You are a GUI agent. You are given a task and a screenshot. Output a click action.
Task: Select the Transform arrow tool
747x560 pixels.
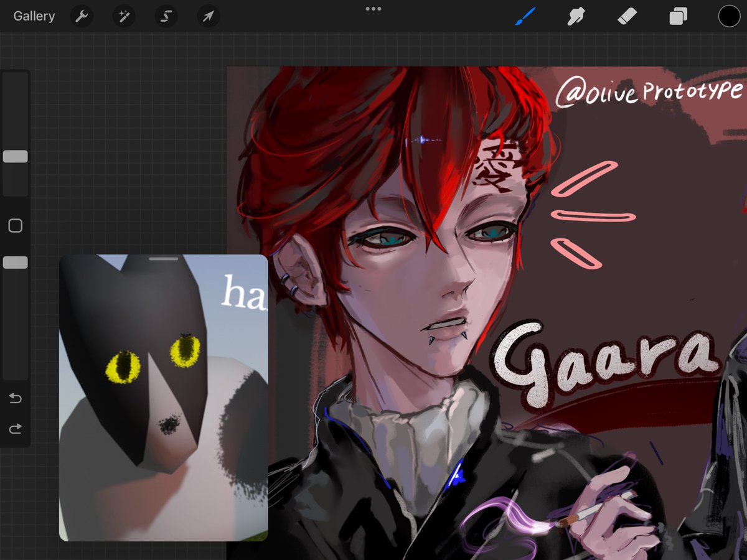click(x=209, y=16)
